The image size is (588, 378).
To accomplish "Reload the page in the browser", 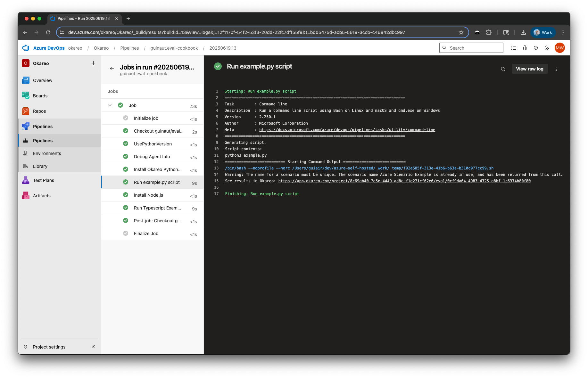I will [48, 32].
